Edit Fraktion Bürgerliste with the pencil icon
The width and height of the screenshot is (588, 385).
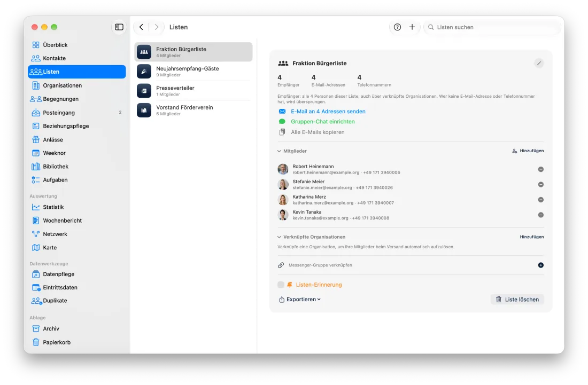click(x=539, y=64)
